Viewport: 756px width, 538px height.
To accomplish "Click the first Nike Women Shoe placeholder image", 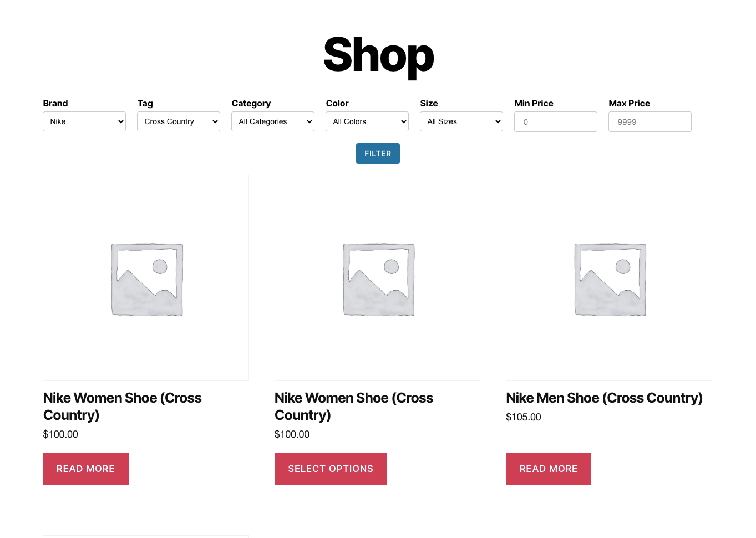I will 146,278.
